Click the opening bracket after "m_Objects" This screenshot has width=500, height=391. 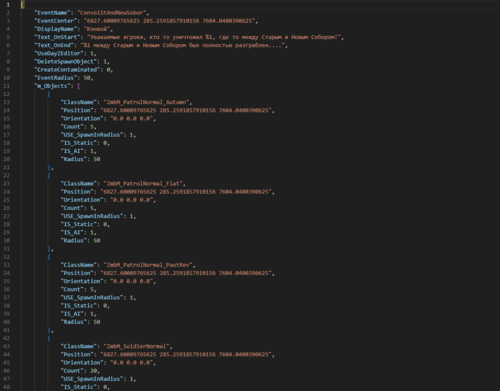coord(79,86)
